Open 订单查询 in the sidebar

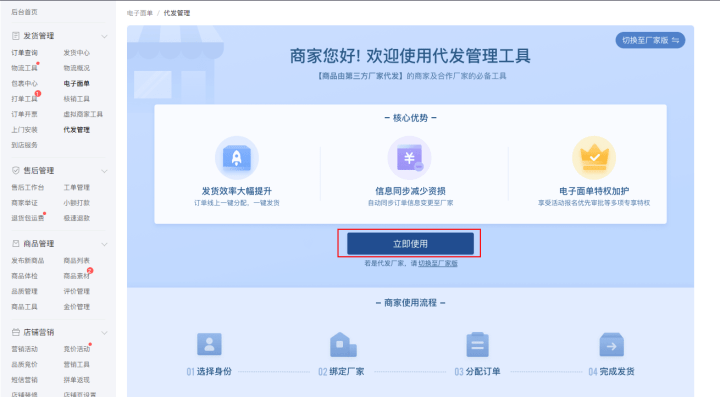[x=24, y=53]
